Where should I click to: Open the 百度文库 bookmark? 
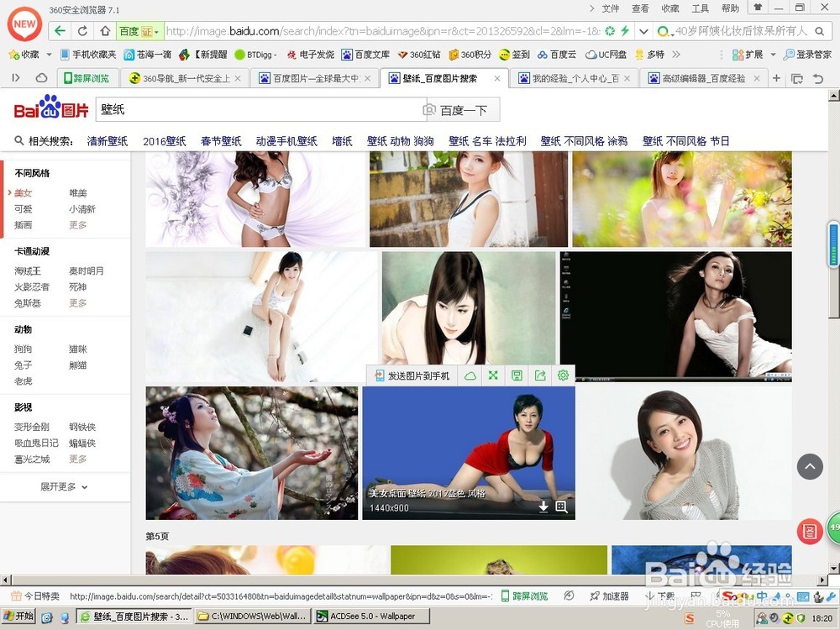point(366,55)
